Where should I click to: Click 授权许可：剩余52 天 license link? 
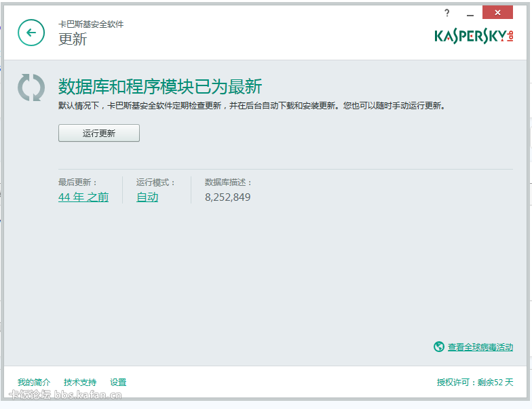475,383
